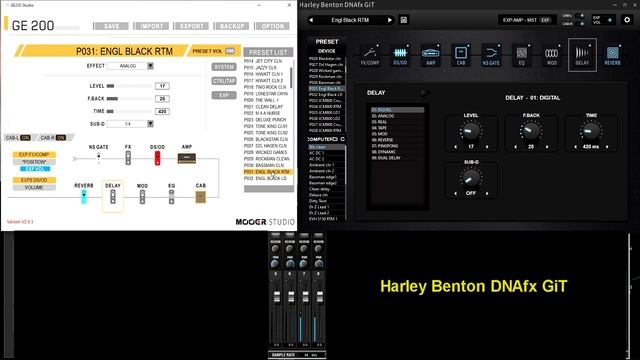Open the MOD module in Harley Benton
Viewport: 640px width, 360px height.
coord(551,55)
